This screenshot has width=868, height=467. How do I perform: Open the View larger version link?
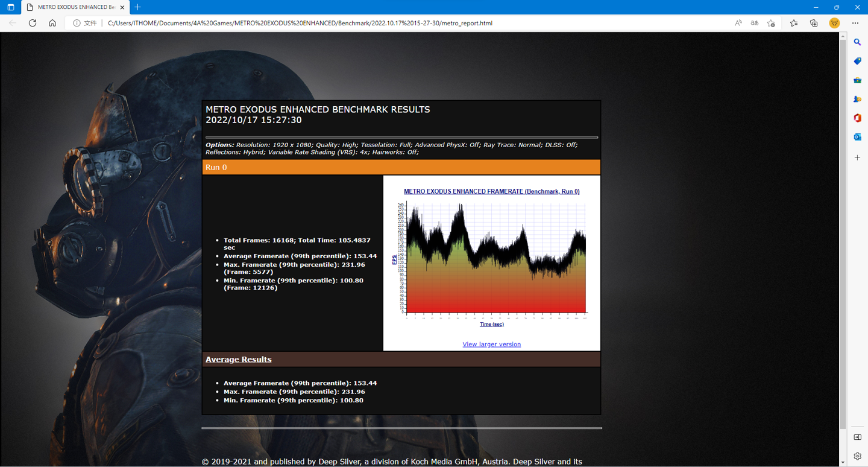491,345
